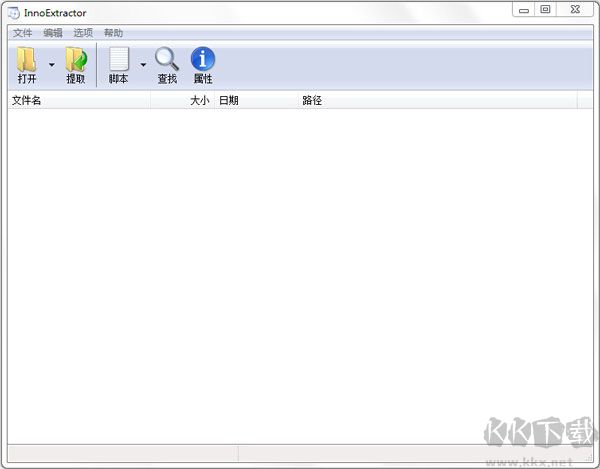Screen dimensions: 600x469
Task: Click the Extract (提取) toolbar icon
Action: (76, 60)
